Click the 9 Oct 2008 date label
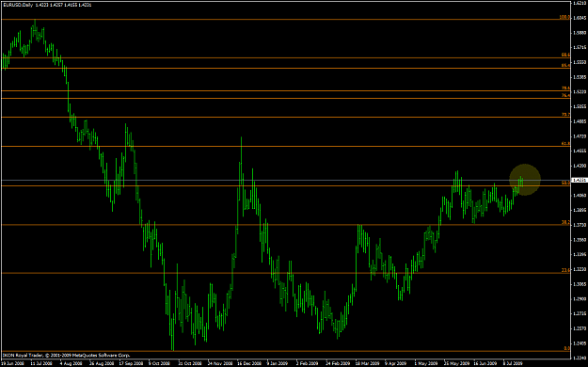The image size is (588, 367). 159,363
